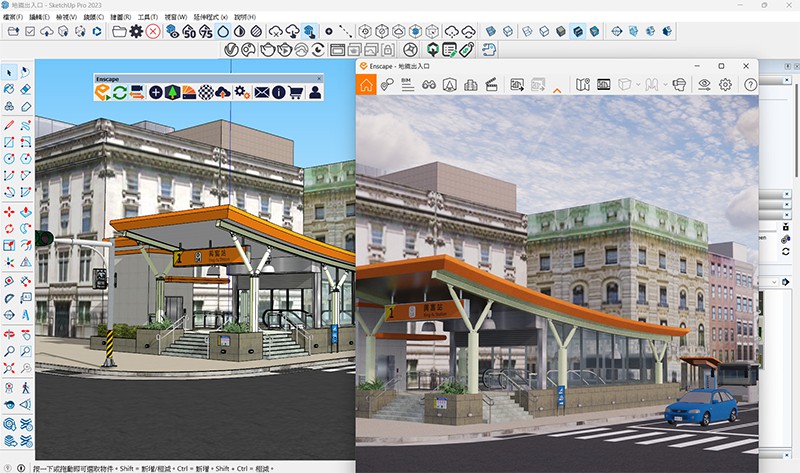The height and width of the screenshot is (473, 800).
Task: Expand the orange chevron under Enscape toolbar
Action: pos(557,91)
